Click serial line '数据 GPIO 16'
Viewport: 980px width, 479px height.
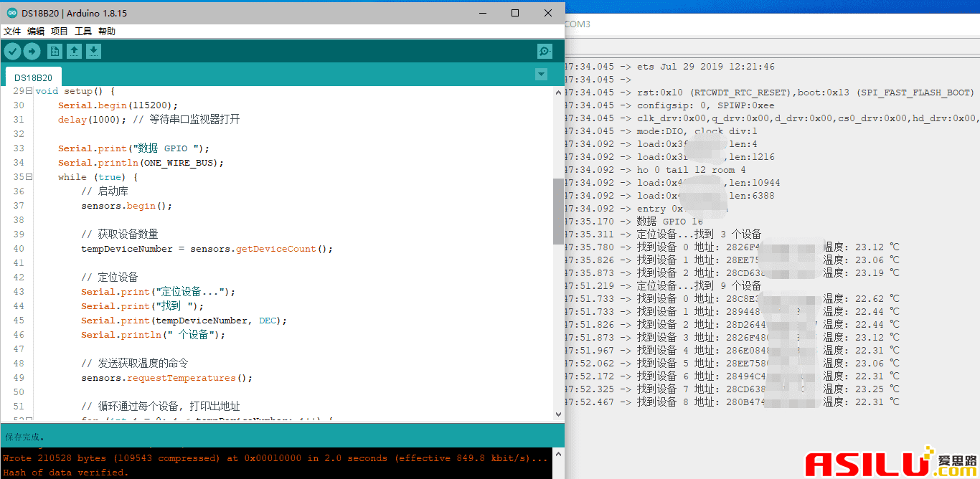[671, 222]
